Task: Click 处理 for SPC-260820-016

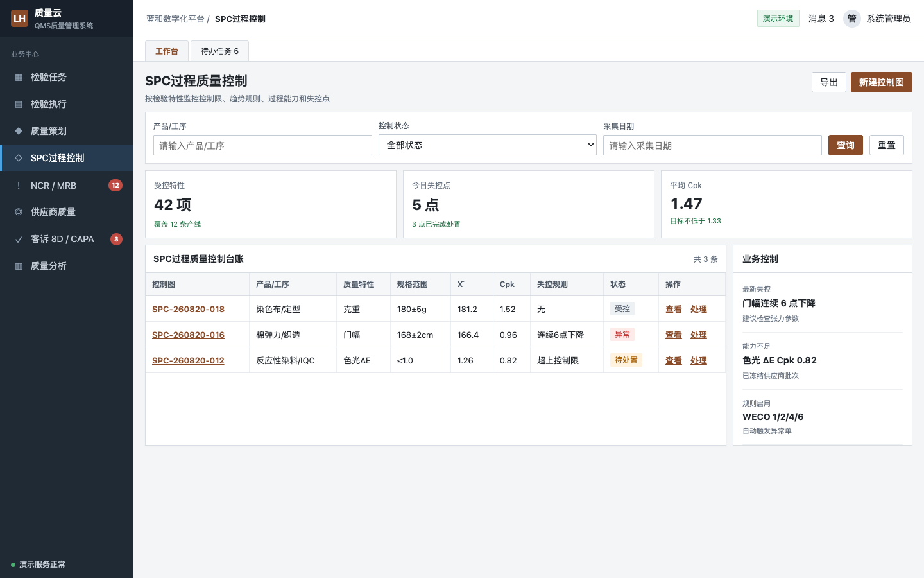Action: point(699,335)
